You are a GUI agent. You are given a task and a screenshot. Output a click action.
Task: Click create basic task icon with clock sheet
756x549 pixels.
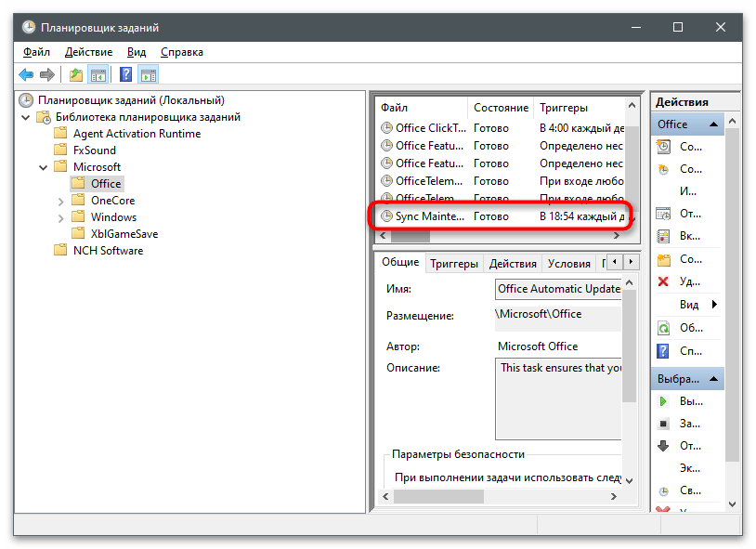coord(663,147)
